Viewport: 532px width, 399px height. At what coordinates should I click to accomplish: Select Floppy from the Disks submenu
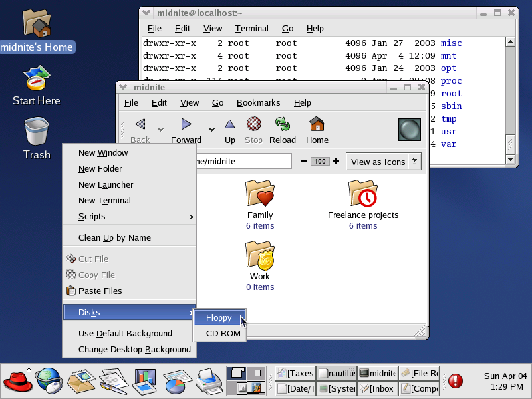(219, 317)
